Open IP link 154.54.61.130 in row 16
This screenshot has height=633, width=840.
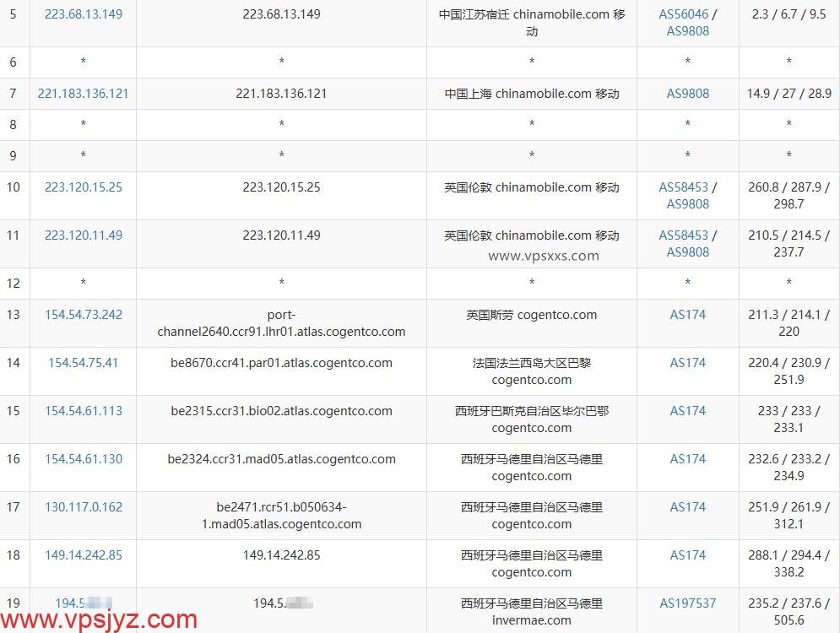[x=83, y=459]
